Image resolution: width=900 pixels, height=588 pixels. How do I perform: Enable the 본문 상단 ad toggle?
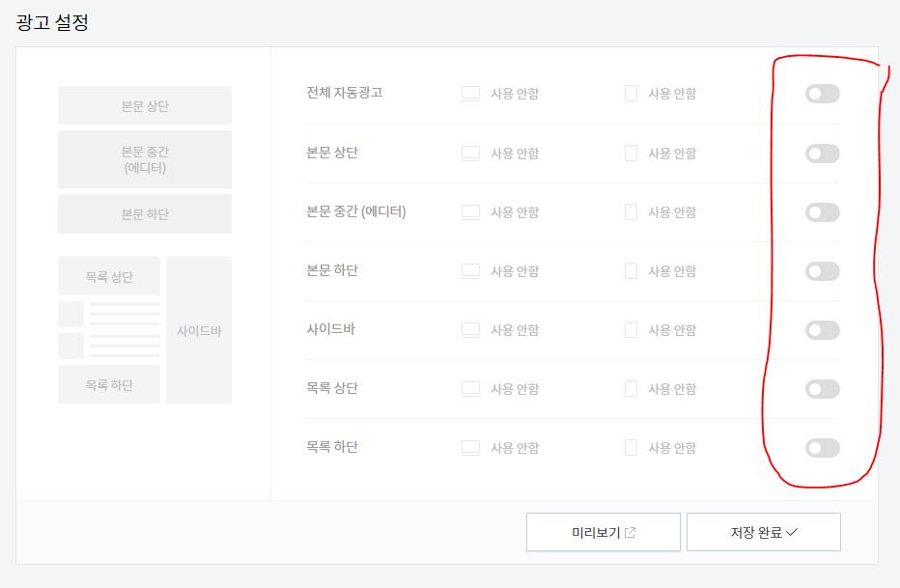(x=822, y=154)
